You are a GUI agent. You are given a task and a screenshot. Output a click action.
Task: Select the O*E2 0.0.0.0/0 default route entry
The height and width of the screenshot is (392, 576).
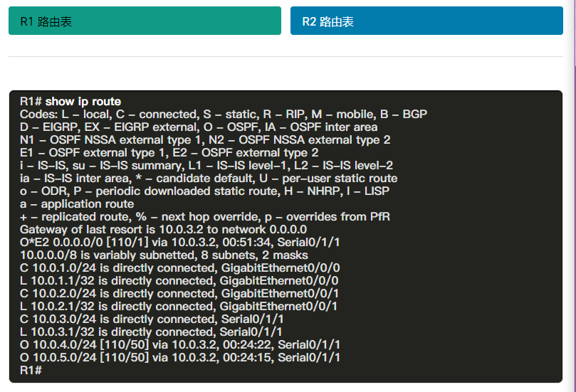179,243
